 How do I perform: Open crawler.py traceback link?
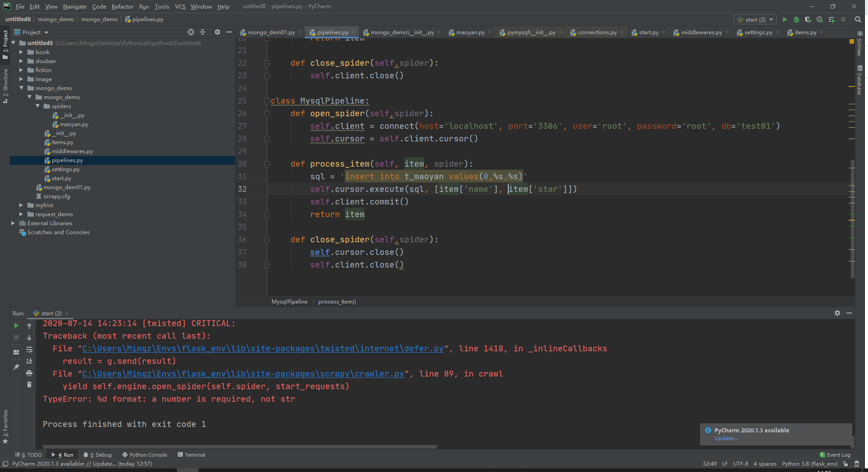(x=243, y=374)
